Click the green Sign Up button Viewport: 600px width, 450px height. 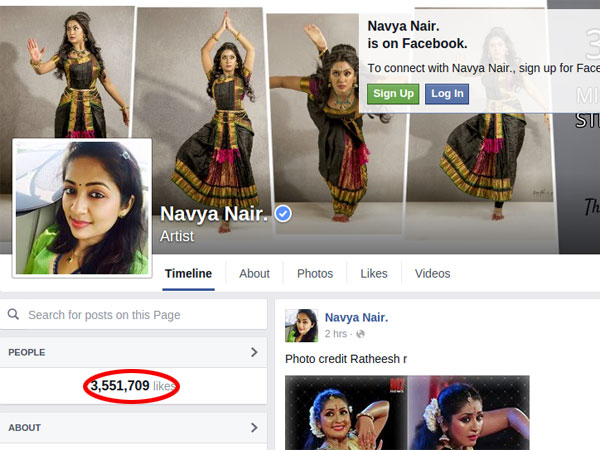coord(393,94)
